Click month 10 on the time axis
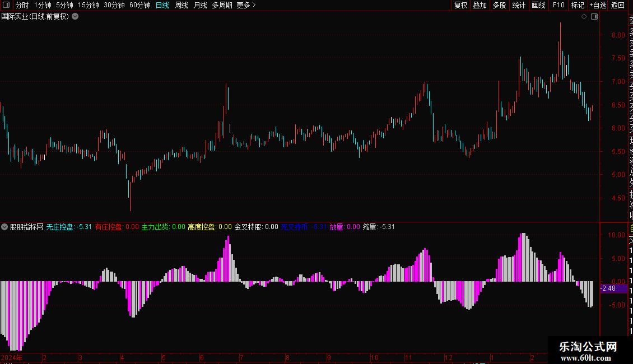Viewport: 633px width, 364px height. click(x=375, y=357)
